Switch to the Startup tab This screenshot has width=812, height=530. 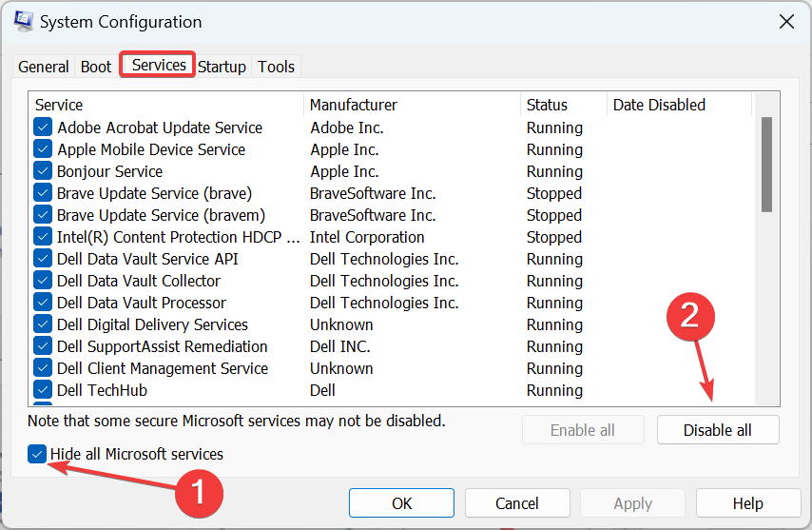click(222, 67)
